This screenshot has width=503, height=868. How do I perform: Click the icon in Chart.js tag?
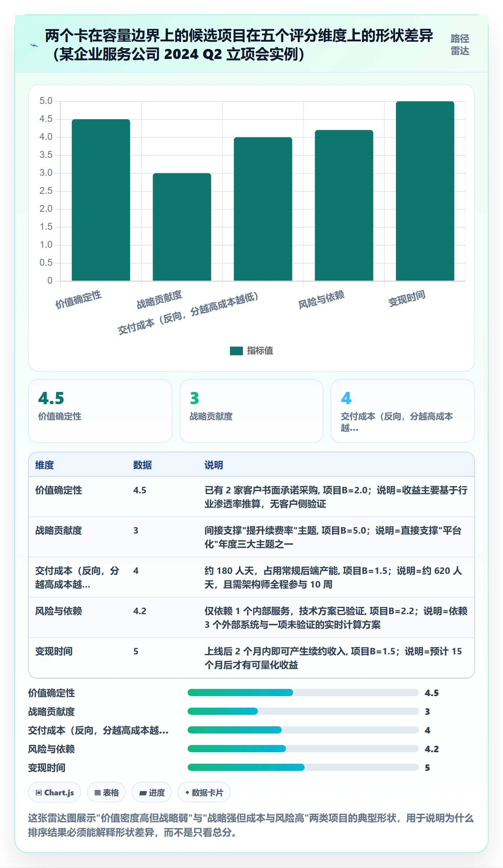(39, 792)
